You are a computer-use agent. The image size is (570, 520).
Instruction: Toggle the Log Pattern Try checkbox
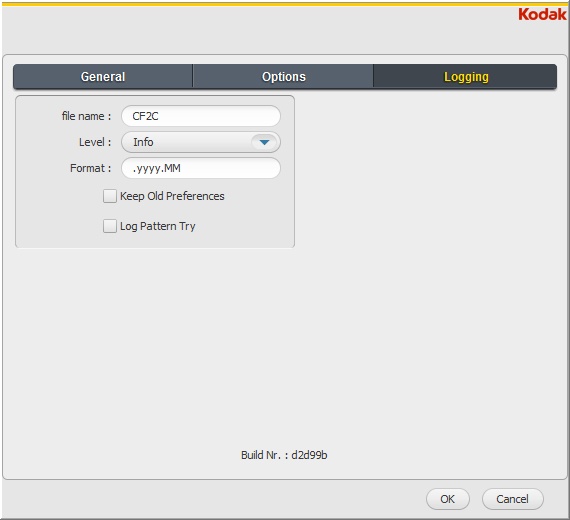109,226
